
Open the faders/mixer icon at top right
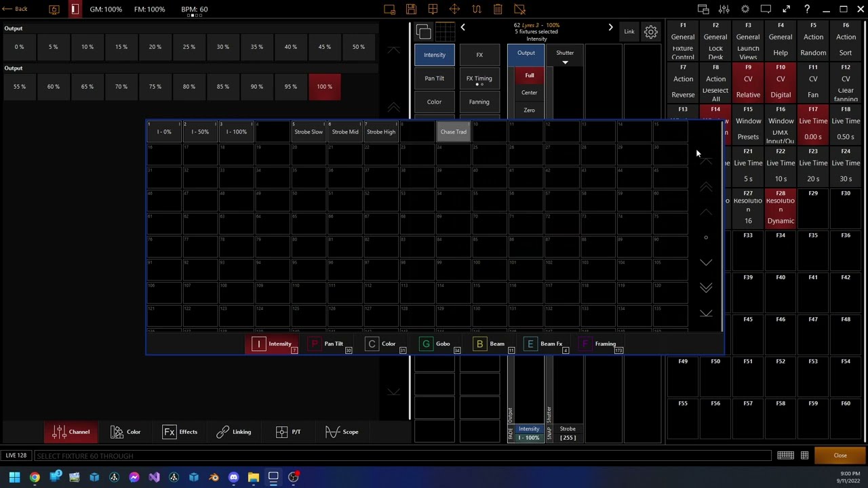(724, 9)
